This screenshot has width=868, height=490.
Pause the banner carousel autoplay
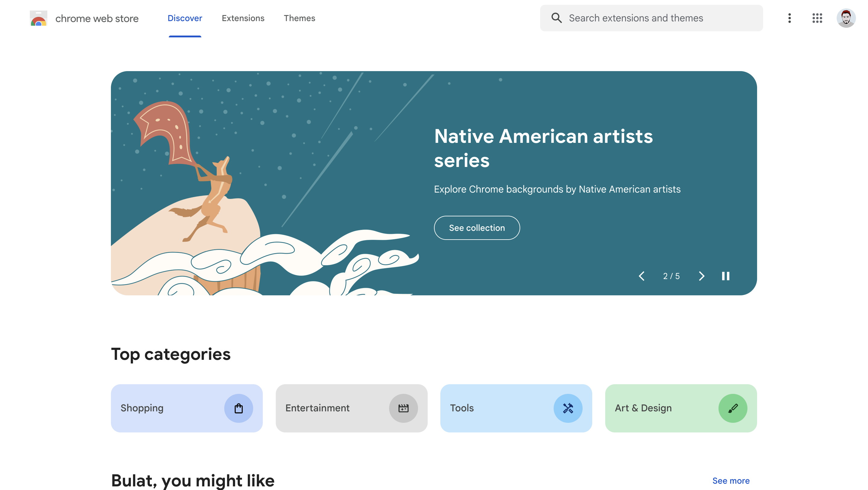tap(725, 276)
